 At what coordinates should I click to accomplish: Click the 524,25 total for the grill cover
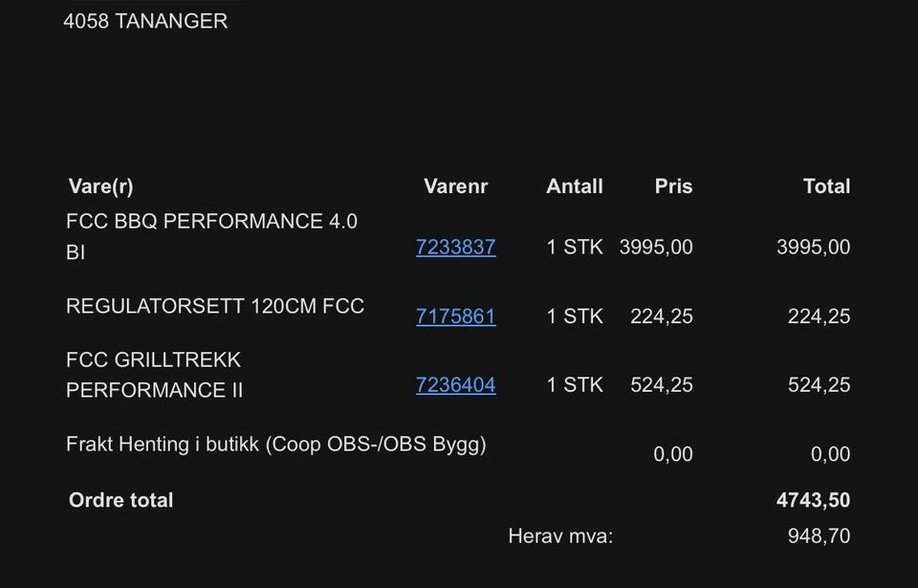pos(819,384)
